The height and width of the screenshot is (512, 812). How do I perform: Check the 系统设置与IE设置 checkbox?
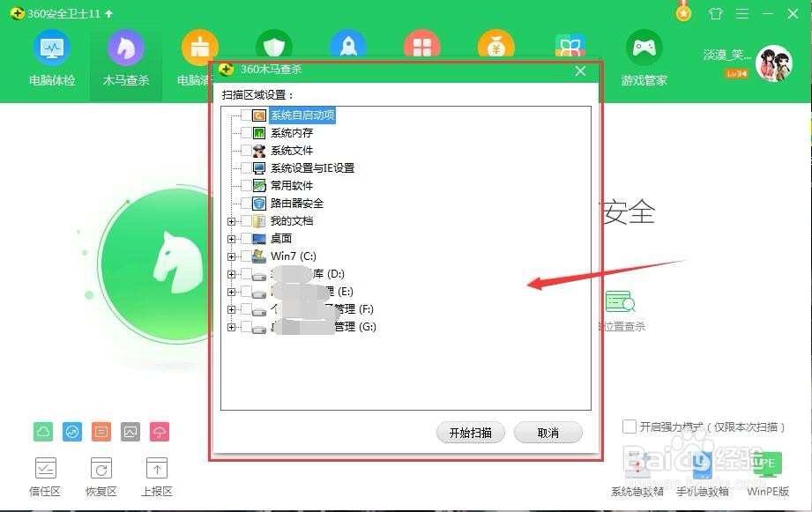click(x=246, y=167)
